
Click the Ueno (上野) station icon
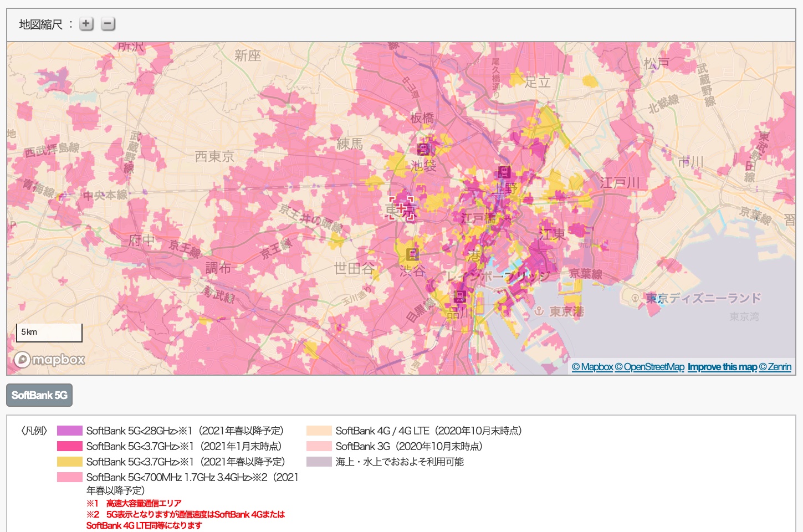[504, 172]
